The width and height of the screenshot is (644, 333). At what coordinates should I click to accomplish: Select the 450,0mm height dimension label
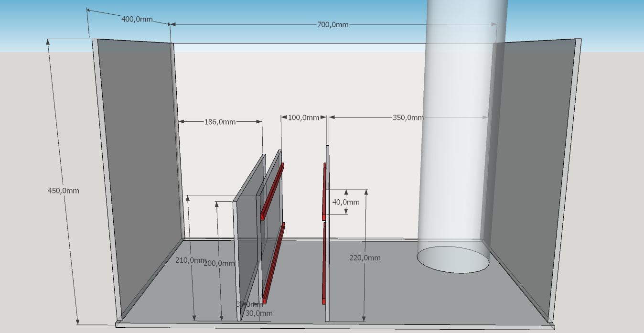pyautogui.click(x=64, y=191)
